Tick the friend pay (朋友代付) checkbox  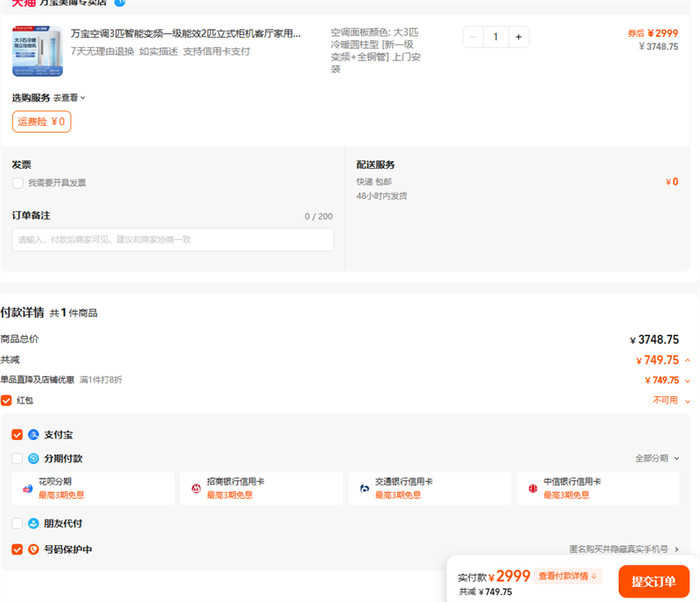[x=17, y=523]
